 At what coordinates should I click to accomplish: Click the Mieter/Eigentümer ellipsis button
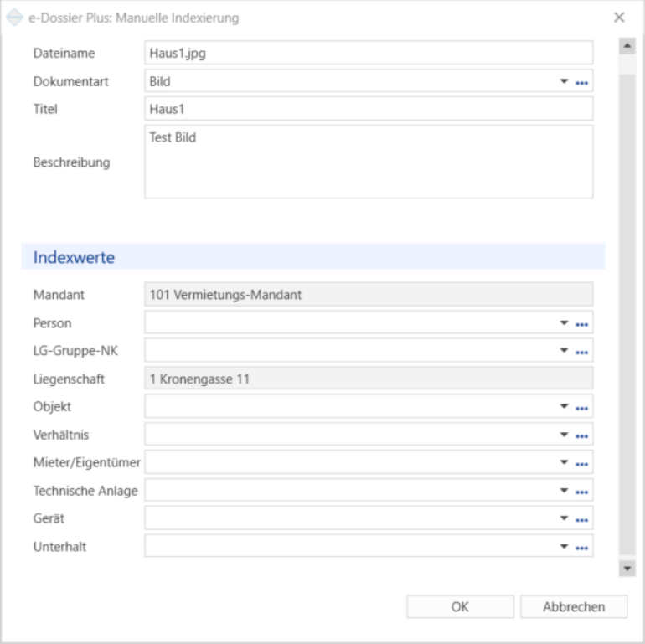point(581,464)
